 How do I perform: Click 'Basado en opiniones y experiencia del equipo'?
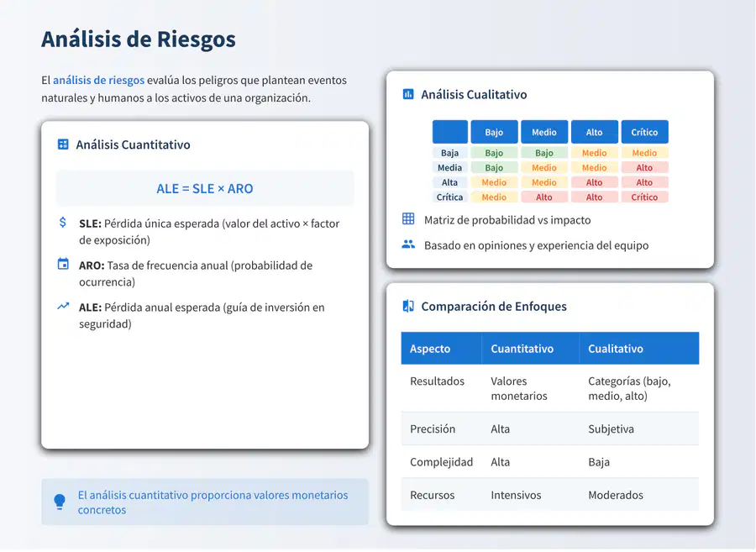[536, 245]
